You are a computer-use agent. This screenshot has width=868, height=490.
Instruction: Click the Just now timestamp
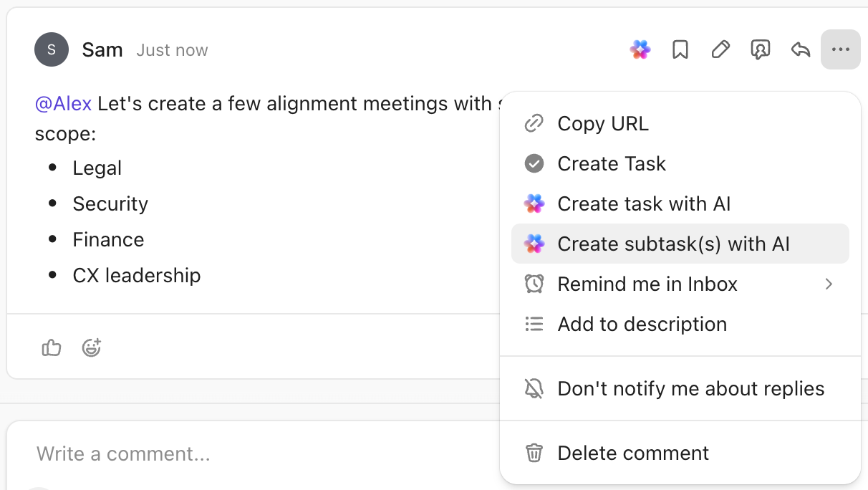pyautogui.click(x=172, y=49)
